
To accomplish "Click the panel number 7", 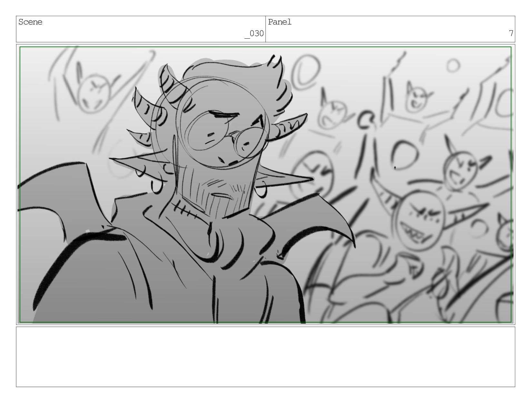I will (x=511, y=33).
